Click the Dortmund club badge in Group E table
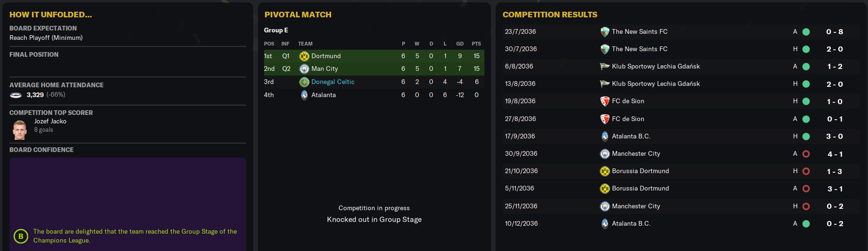Viewport: 868px width, 251px height. click(x=304, y=56)
